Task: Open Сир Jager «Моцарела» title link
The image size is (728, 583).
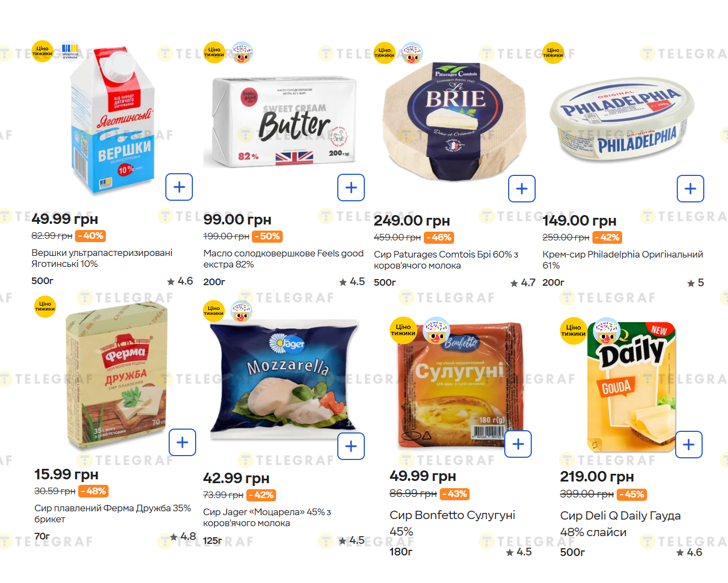Action: pyautogui.click(x=267, y=517)
